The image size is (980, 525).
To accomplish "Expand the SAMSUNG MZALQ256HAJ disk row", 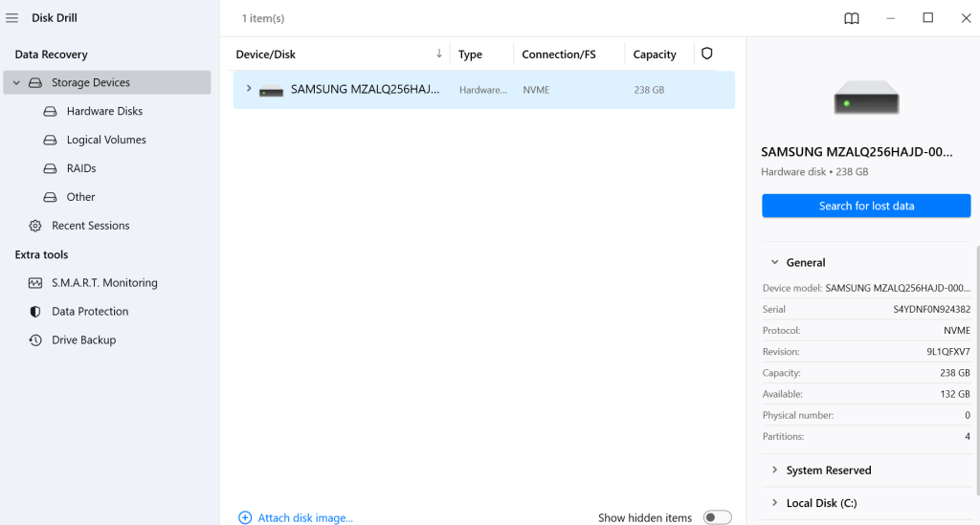I will pos(249,89).
